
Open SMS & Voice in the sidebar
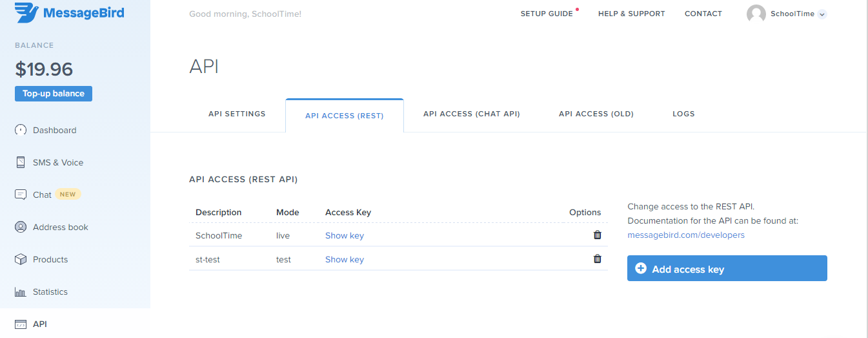[58, 162]
